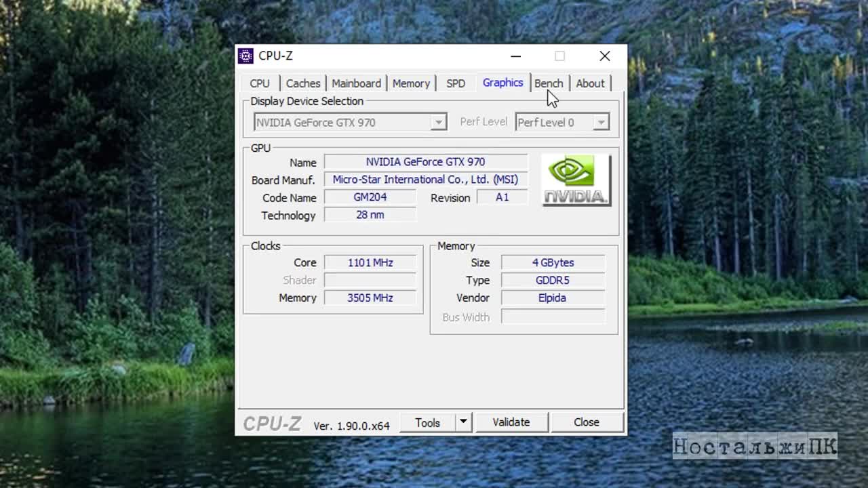Open the Caches tab
Viewport: 868px width, 488px height.
(x=303, y=83)
